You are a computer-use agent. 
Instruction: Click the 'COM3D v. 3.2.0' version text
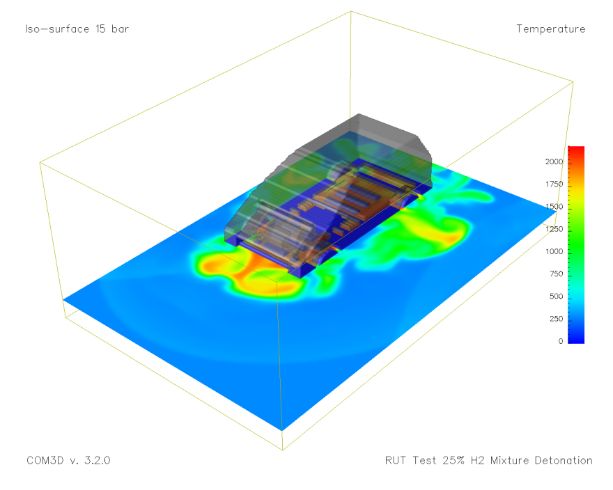click(x=68, y=460)
